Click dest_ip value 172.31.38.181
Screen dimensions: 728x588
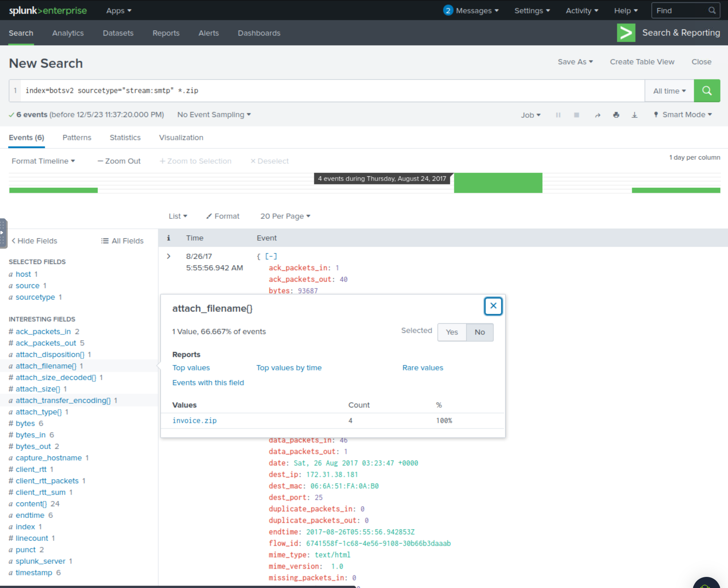pyautogui.click(x=332, y=475)
